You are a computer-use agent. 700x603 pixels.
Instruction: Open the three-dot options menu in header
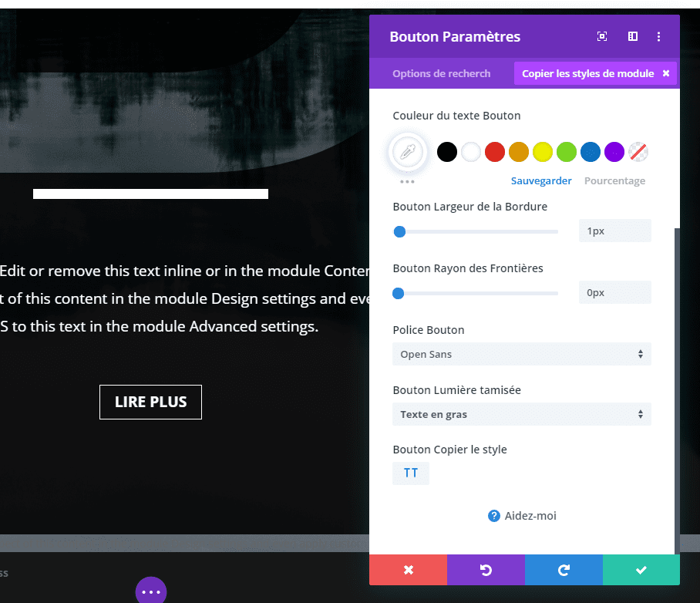(658, 36)
